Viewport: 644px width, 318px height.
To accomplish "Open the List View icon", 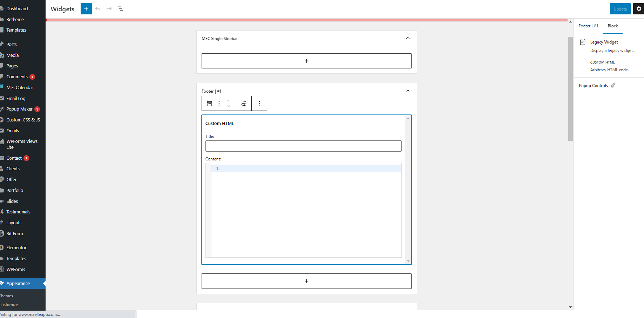I will click(x=120, y=9).
